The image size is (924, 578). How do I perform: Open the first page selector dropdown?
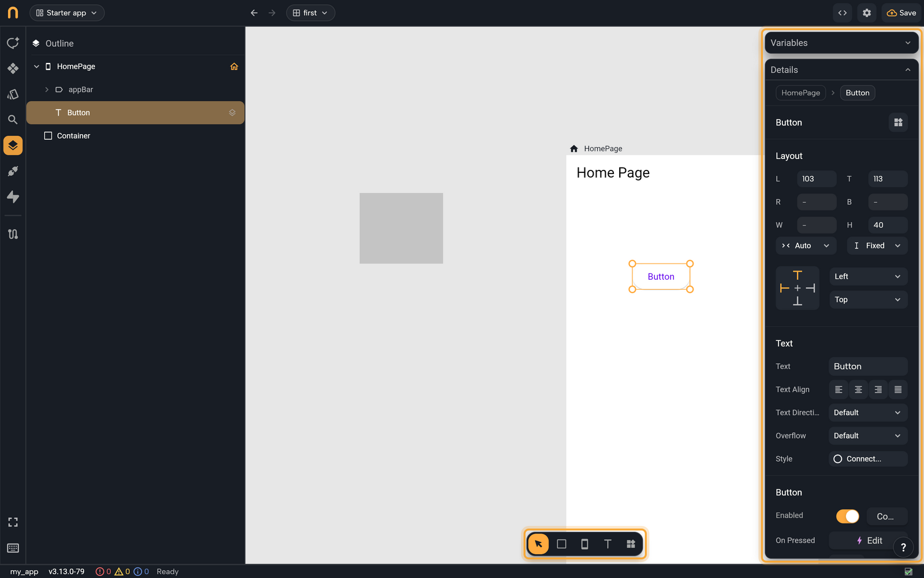[x=311, y=13]
